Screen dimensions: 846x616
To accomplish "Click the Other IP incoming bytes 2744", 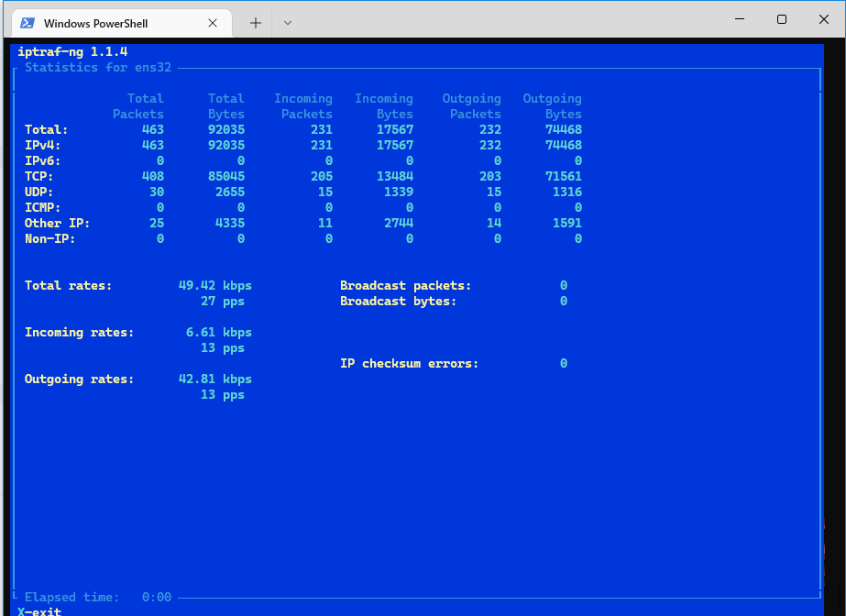I will (x=399, y=224).
